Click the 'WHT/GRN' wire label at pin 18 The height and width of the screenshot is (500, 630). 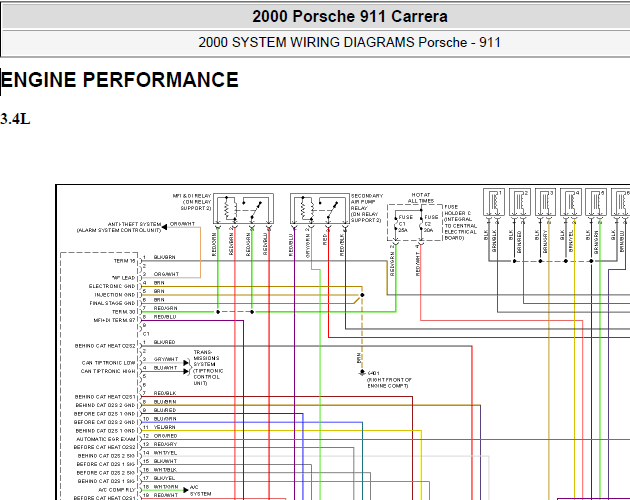point(166,486)
